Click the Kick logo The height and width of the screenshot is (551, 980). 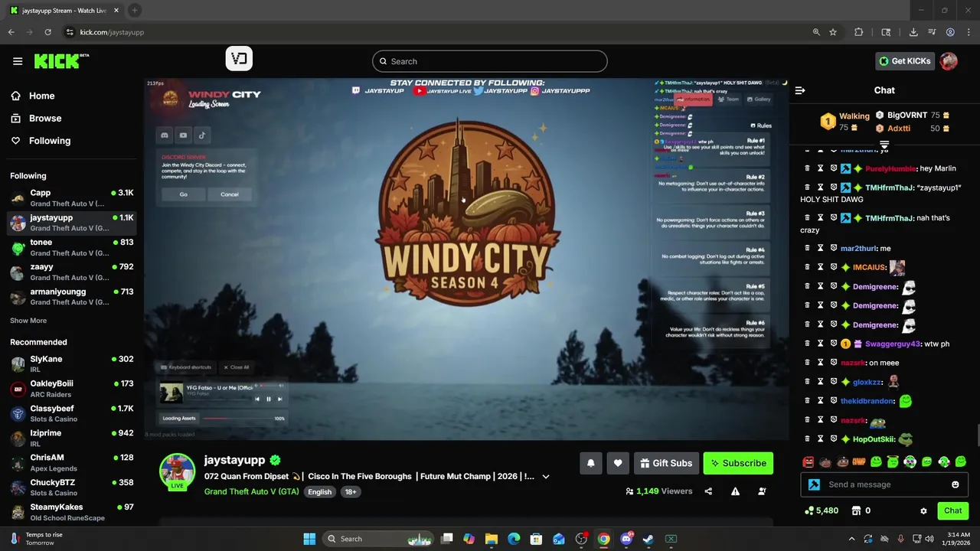tap(60, 61)
